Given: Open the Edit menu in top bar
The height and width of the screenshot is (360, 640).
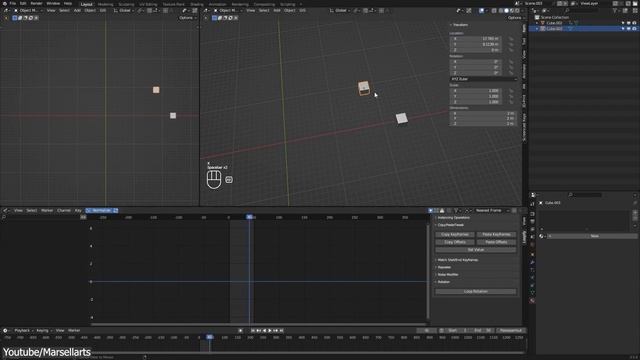Looking at the screenshot, I should 23,3.
